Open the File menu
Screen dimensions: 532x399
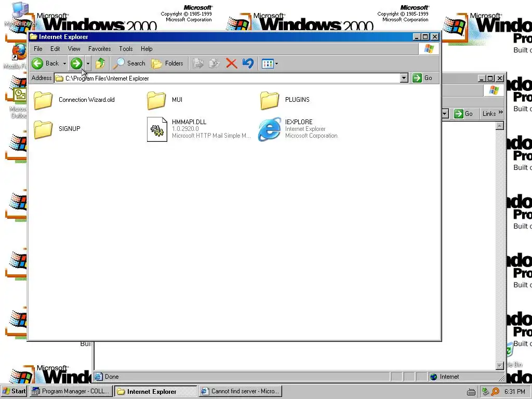pos(38,49)
